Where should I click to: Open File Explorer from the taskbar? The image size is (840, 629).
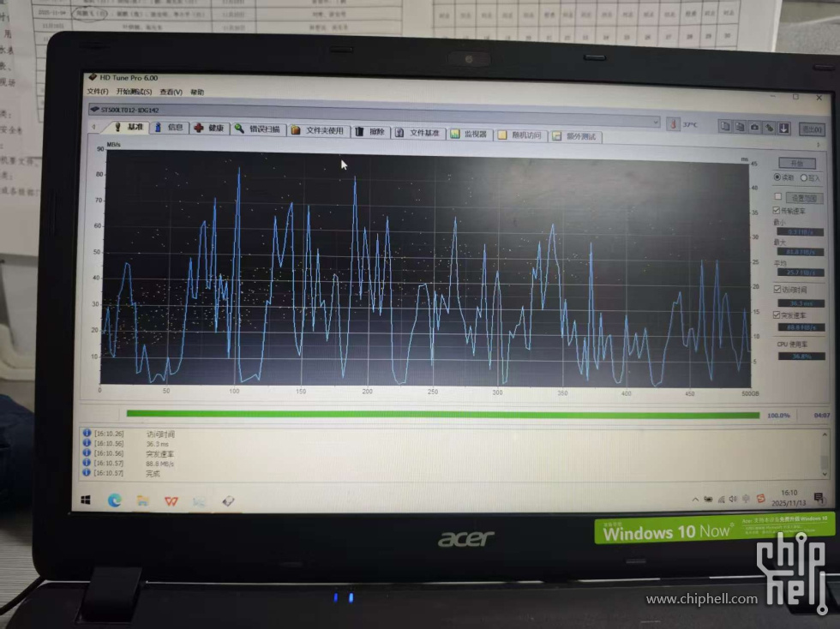click(x=142, y=500)
